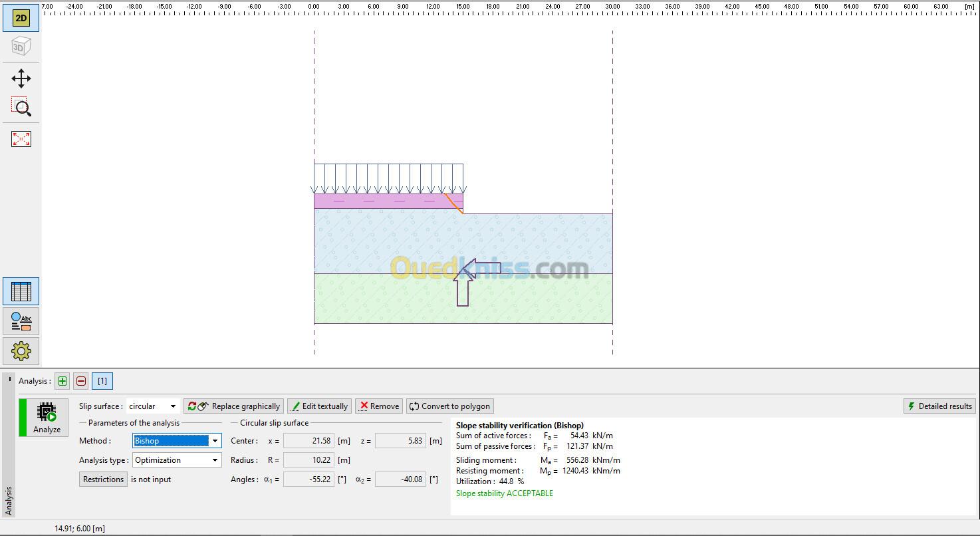Click the Restrictions button

click(x=103, y=479)
